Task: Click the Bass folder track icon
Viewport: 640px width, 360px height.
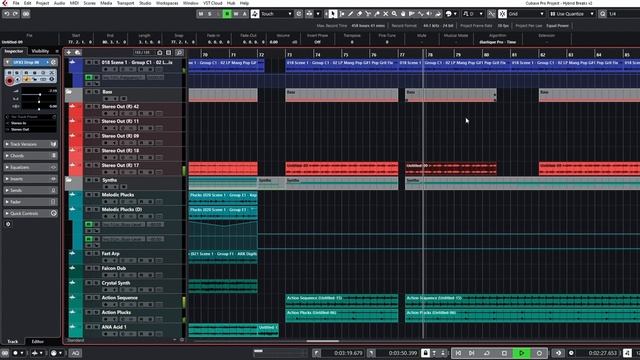Action: coord(69,92)
